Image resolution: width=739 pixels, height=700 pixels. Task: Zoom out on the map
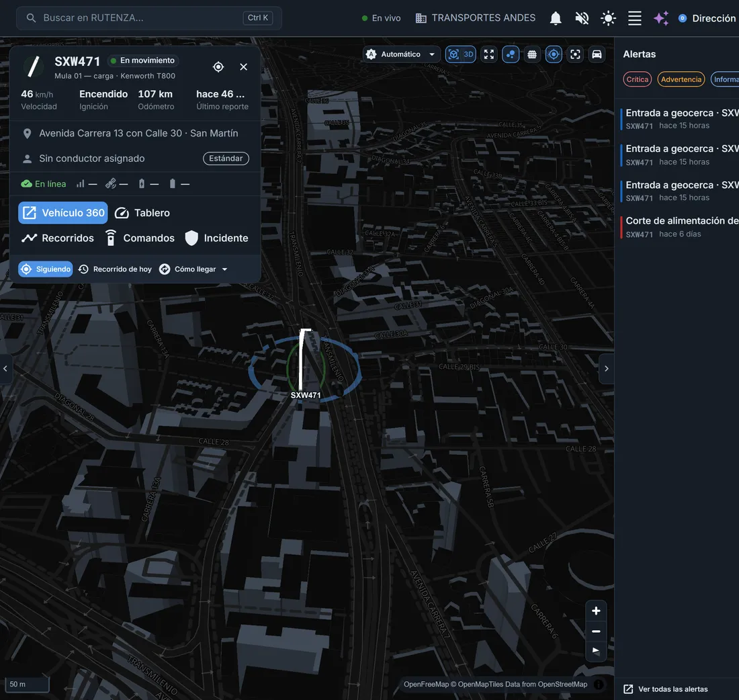coord(596,631)
